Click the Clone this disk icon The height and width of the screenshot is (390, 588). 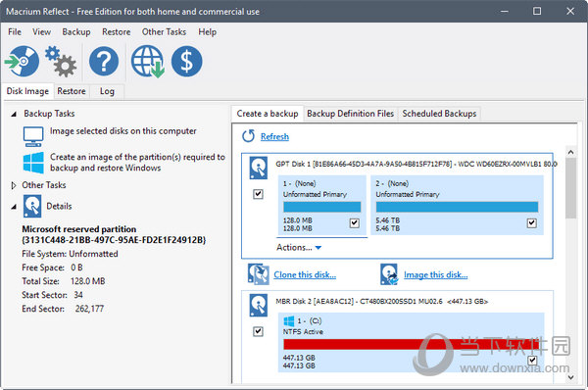coord(258,274)
